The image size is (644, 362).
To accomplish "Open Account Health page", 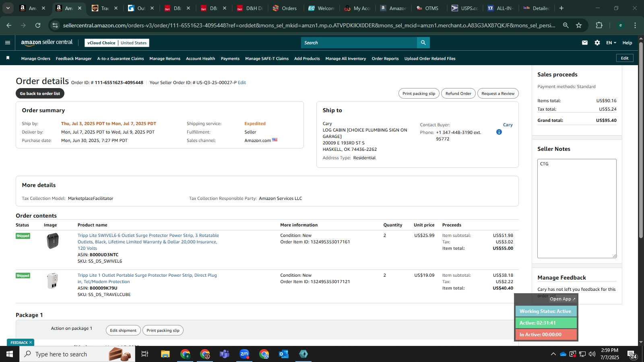I will point(200,58).
